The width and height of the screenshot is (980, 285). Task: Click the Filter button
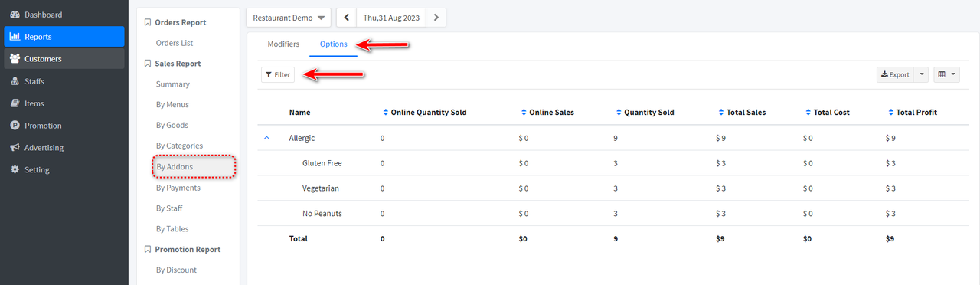click(x=278, y=74)
